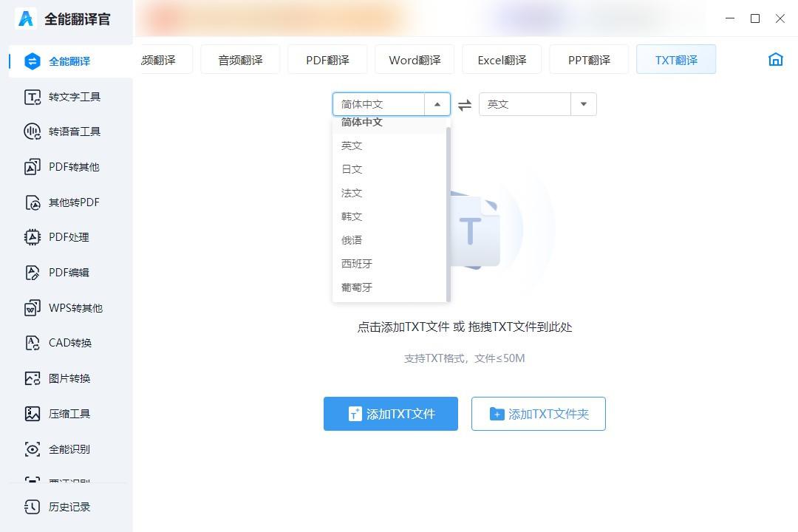Select the PDF转其他 sidebar icon
Screen dimensions: 798x532
pyautogui.click(x=32, y=167)
